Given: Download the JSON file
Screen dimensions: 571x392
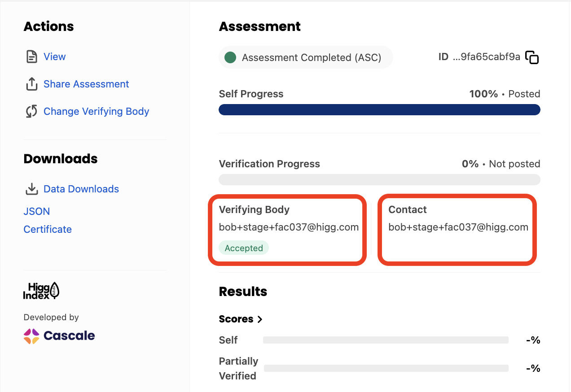Looking at the screenshot, I should point(37,212).
